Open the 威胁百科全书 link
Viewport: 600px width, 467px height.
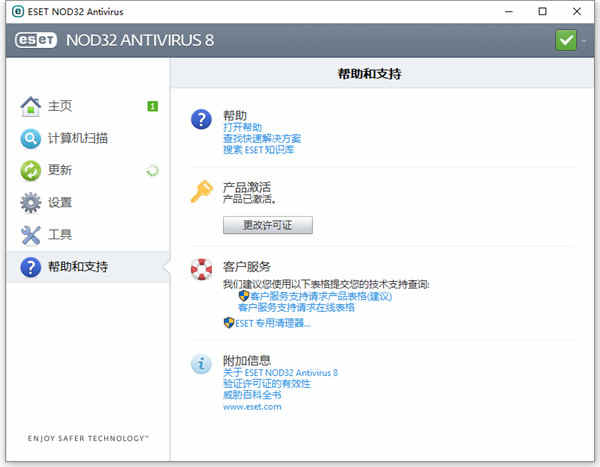[252, 395]
